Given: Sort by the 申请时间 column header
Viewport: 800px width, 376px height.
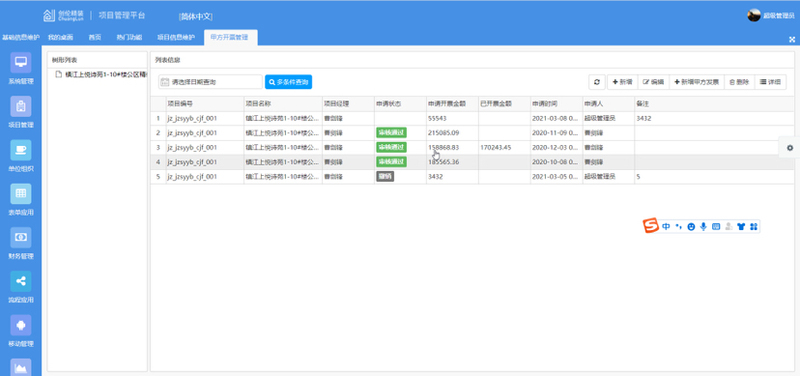Looking at the screenshot, I should pyautogui.click(x=557, y=104).
